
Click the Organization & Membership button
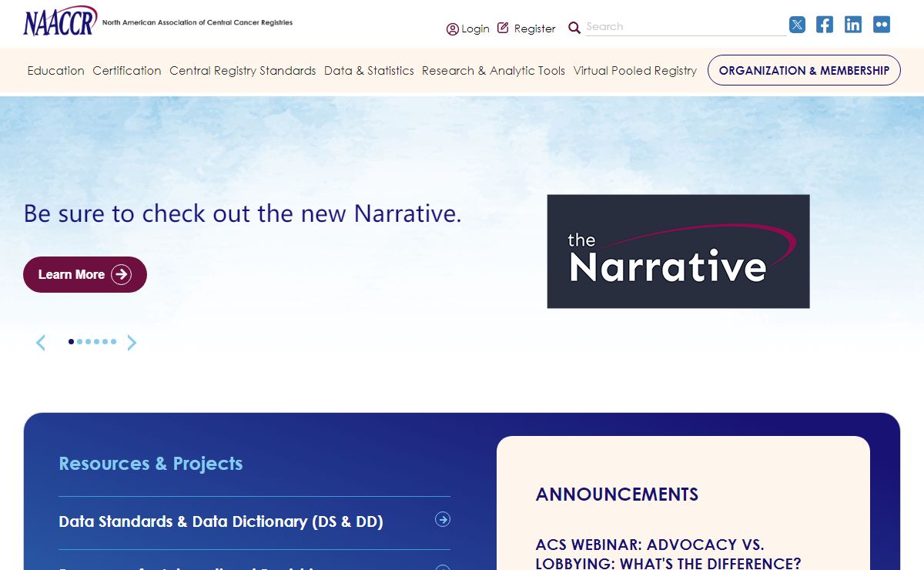pyautogui.click(x=804, y=70)
